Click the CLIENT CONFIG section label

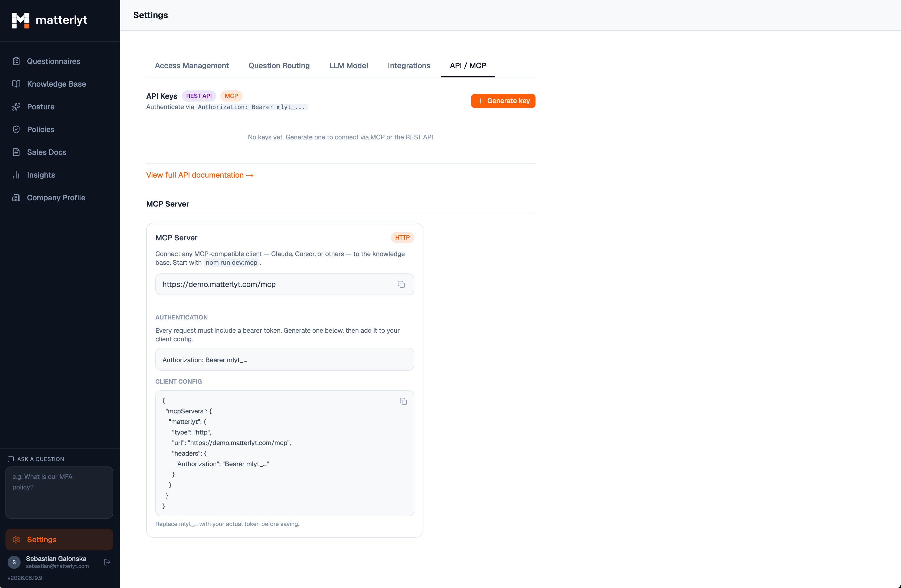click(179, 382)
